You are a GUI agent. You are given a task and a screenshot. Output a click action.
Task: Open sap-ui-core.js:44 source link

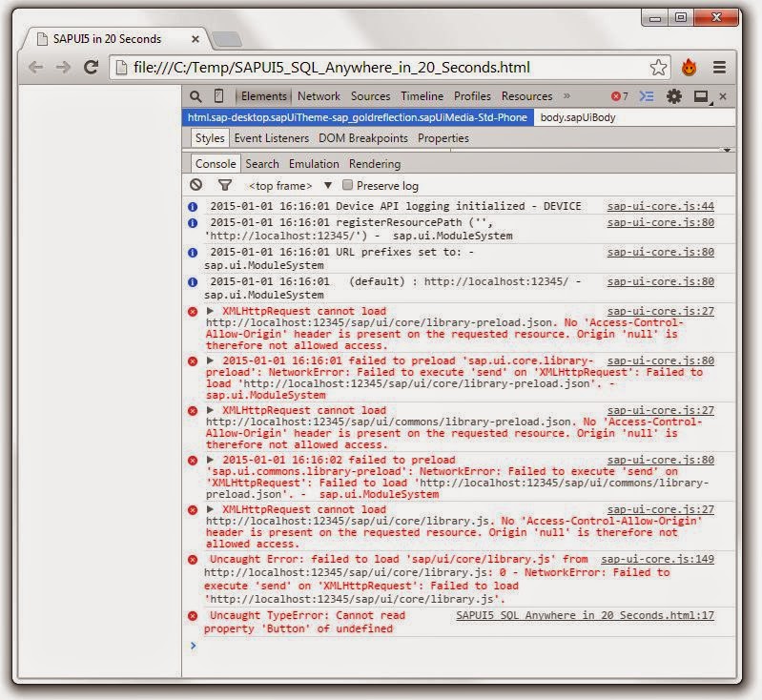(x=661, y=206)
